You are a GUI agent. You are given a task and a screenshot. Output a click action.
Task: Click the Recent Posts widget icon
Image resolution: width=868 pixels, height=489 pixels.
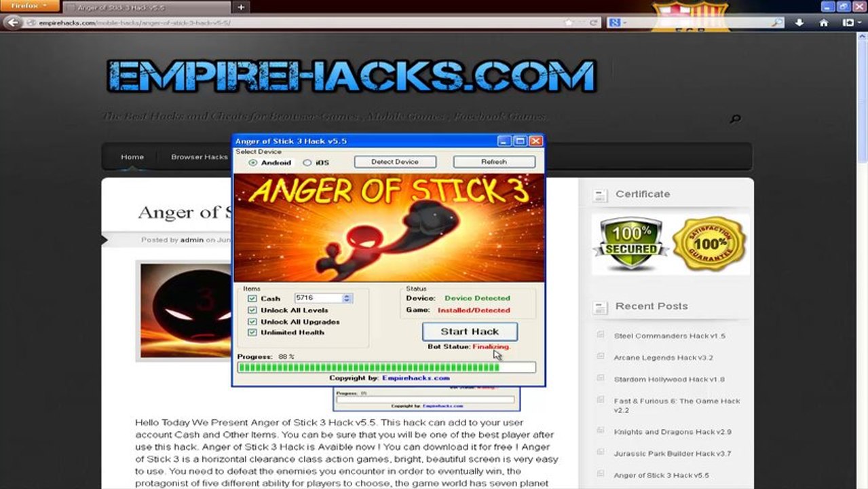(x=600, y=308)
